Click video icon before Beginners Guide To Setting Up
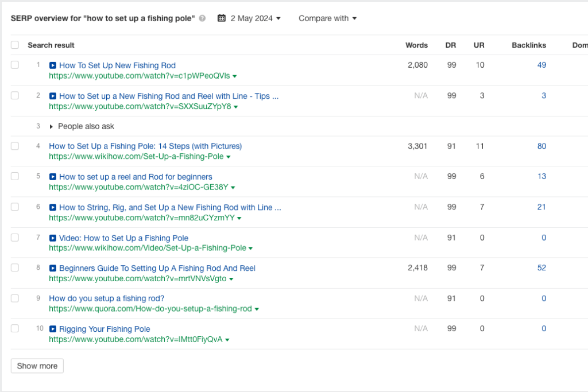 click(53, 269)
